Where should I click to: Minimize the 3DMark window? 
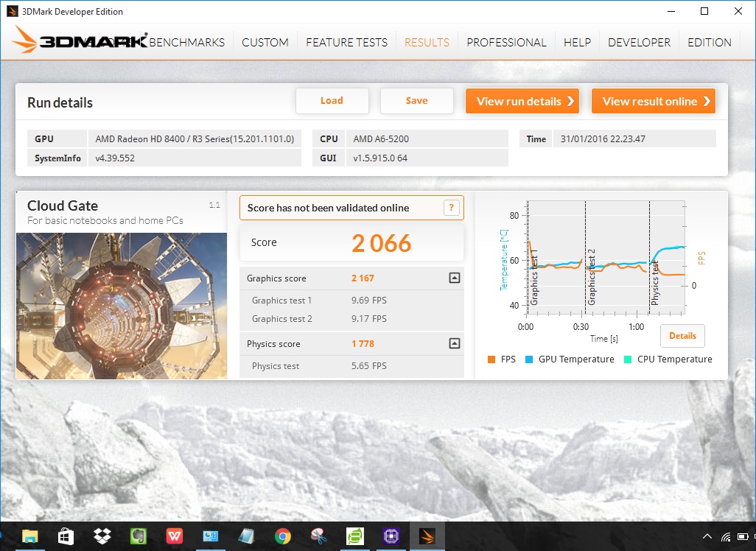click(671, 11)
